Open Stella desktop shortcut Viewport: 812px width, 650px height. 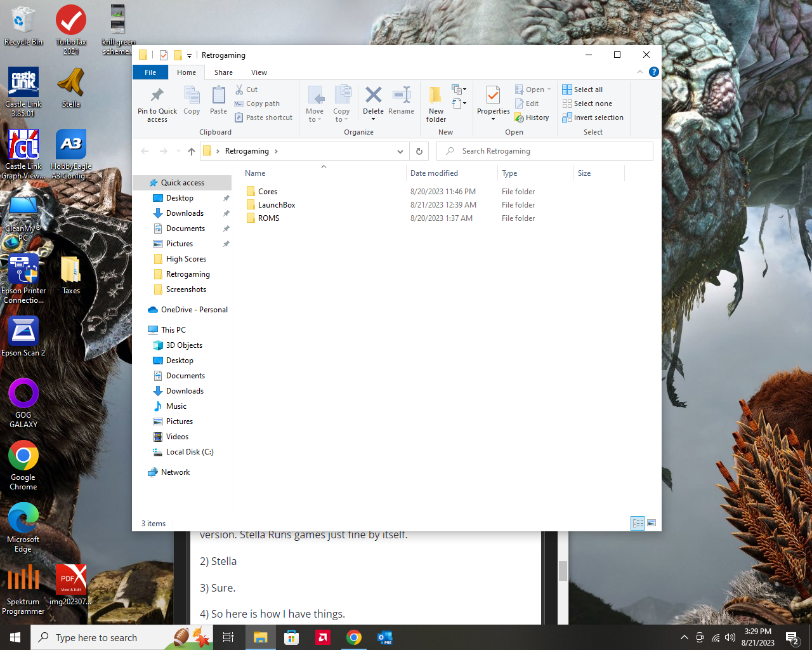coord(71,88)
